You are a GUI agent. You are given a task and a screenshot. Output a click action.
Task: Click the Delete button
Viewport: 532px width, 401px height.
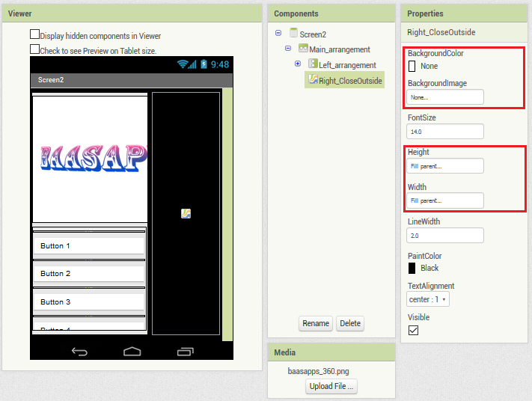(x=350, y=323)
